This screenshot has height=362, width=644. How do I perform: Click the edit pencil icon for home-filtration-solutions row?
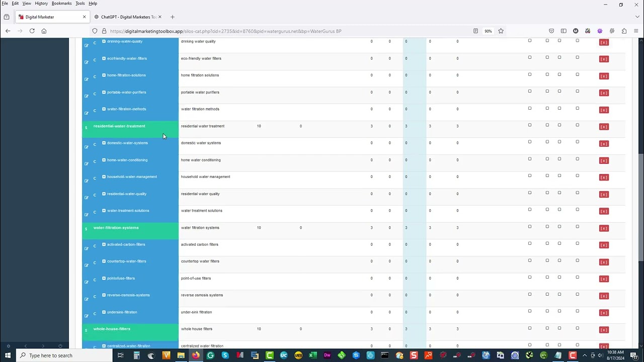click(x=86, y=79)
